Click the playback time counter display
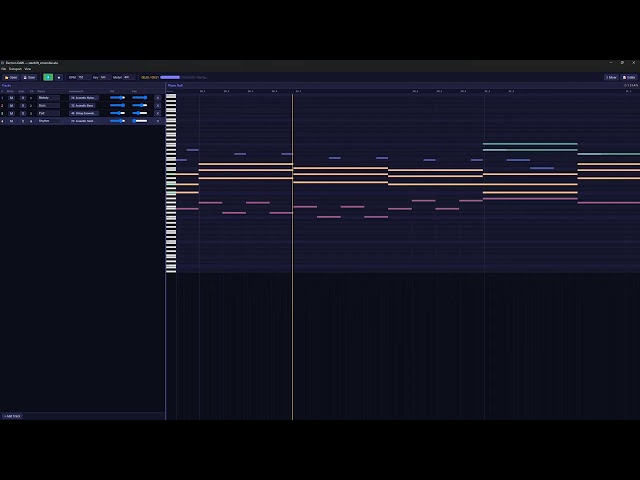This screenshot has width=640, height=480. coord(150,77)
